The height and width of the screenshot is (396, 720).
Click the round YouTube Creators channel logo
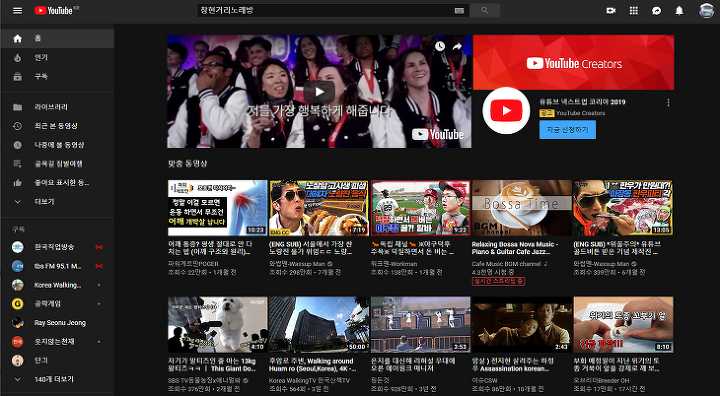506,111
